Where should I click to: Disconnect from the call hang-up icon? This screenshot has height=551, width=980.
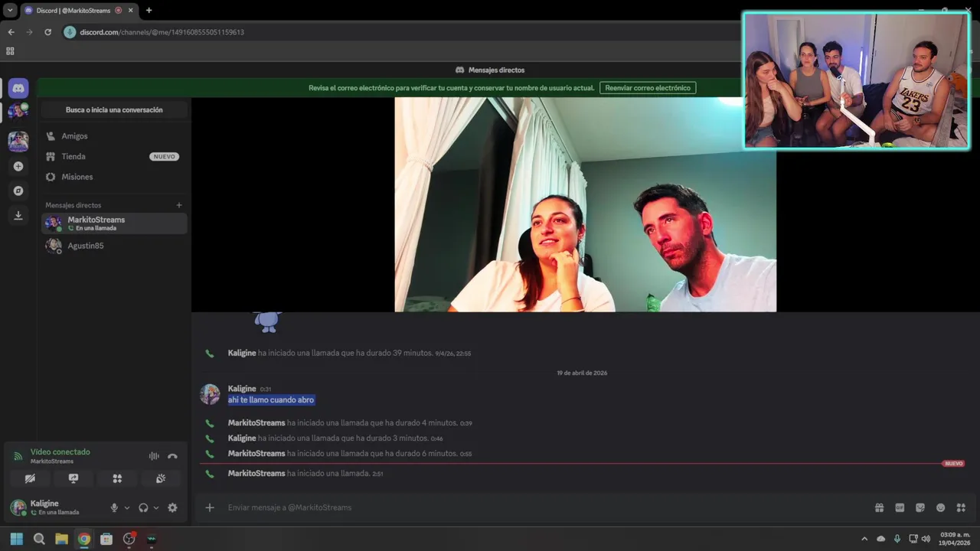pyautogui.click(x=172, y=456)
